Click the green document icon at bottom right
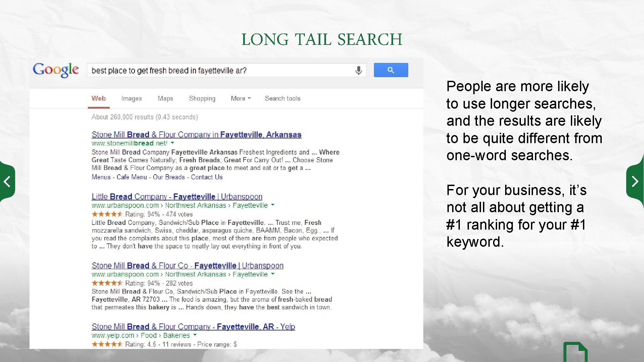 575,352
